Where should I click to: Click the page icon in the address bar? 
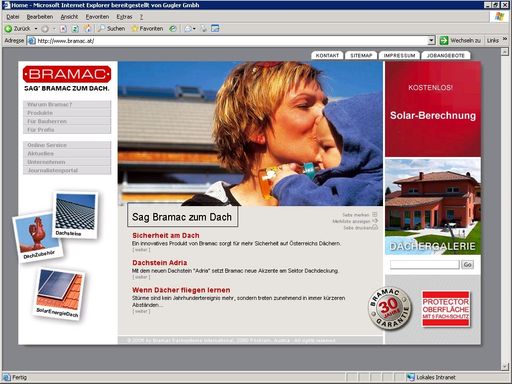pyautogui.click(x=32, y=41)
